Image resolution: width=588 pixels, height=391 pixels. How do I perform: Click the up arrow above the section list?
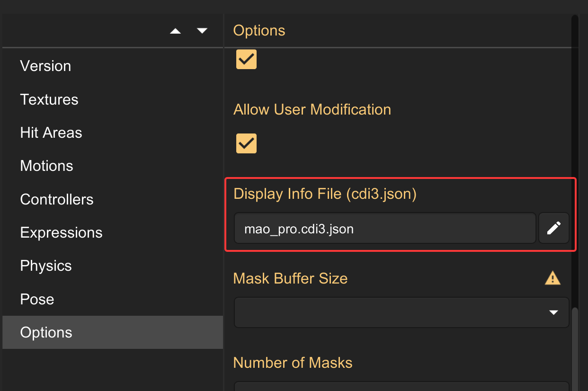176,31
